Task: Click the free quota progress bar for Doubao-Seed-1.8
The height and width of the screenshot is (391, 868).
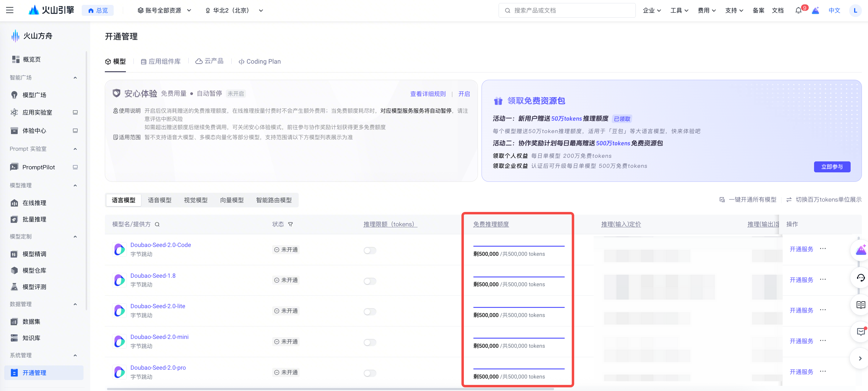Action: 519,277
